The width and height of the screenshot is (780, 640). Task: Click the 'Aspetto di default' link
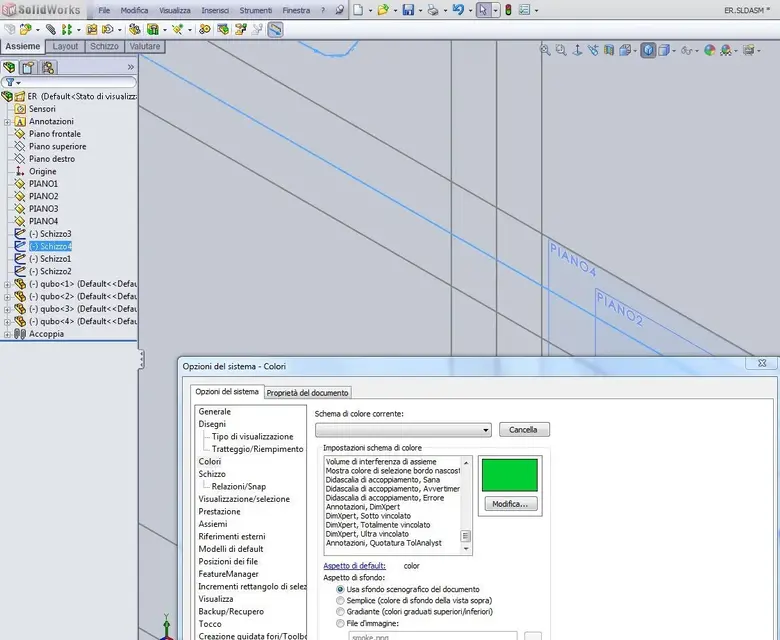point(354,566)
